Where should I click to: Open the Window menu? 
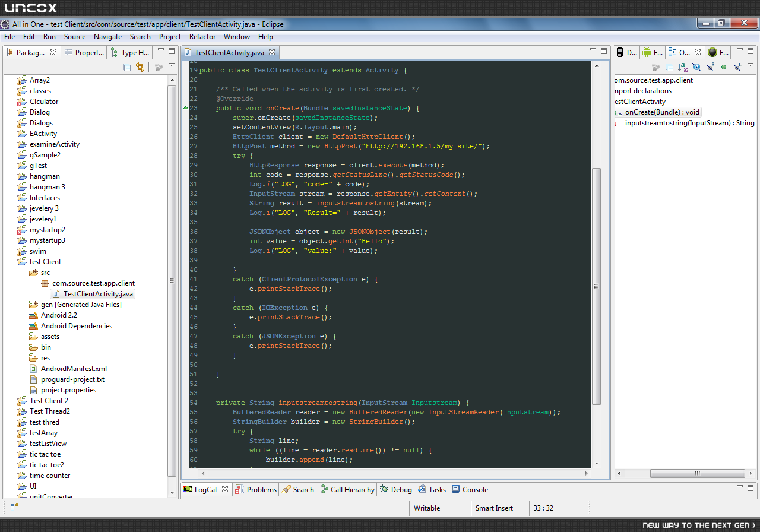point(237,37)
